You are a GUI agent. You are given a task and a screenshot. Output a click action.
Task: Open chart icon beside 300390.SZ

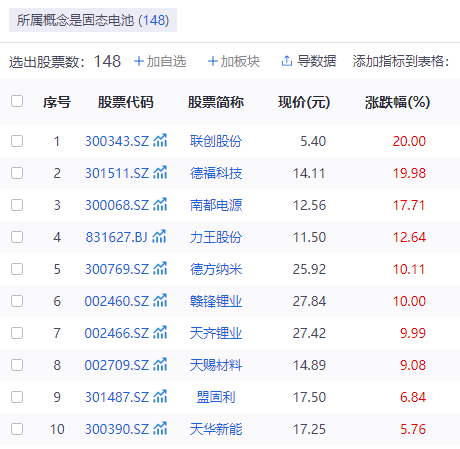160,428
